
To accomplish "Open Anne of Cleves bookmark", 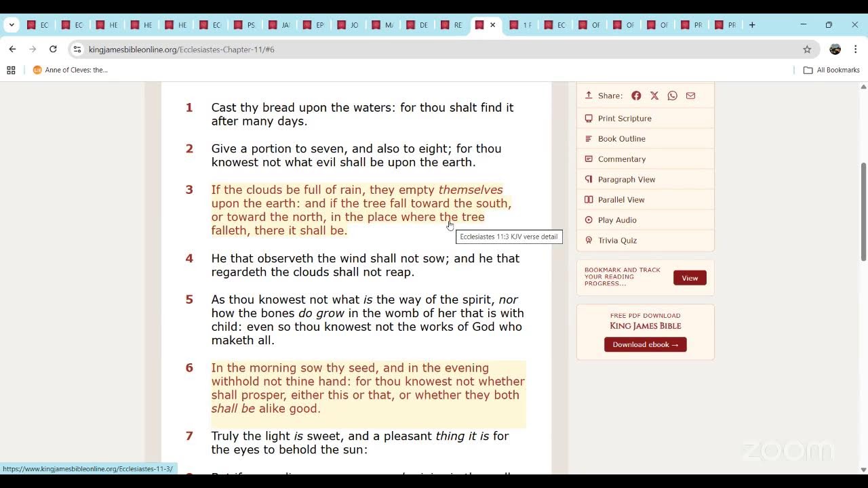I will [71, 70].
